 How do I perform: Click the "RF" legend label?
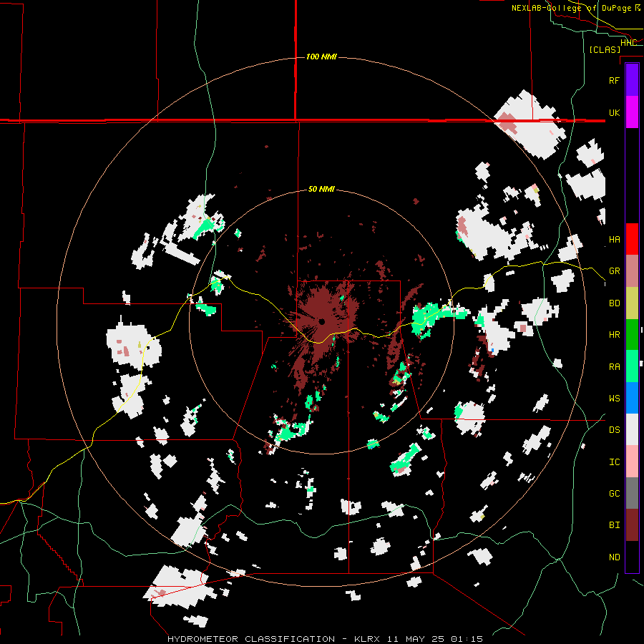click(614, 80)
